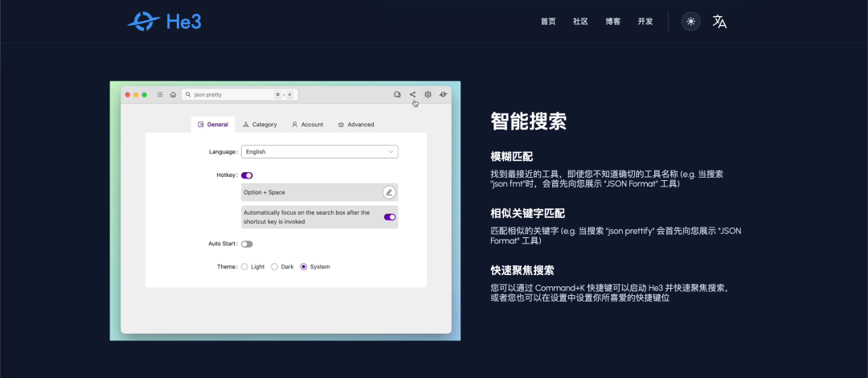Viewport: 868px width, 378px height.
Task: Open the chat feedback icon in toolbar
Action: [397, 95]
